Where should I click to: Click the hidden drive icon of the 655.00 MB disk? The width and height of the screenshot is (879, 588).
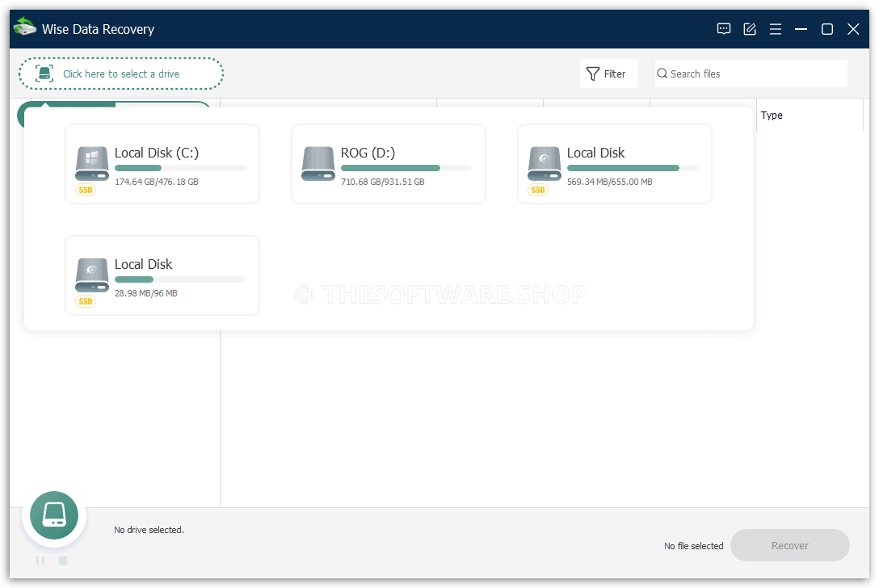click(x=544, y=164)
